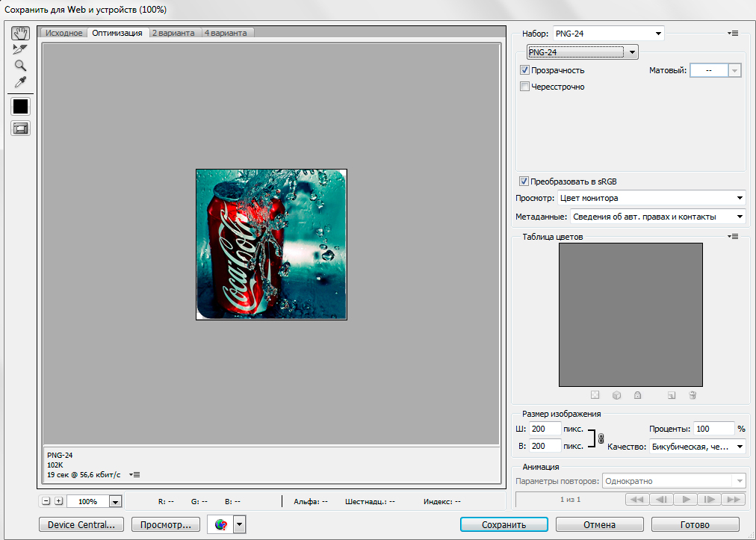The image size is (756, 540).
Task: Click the map to transparent icon
Action: point(595,395)
